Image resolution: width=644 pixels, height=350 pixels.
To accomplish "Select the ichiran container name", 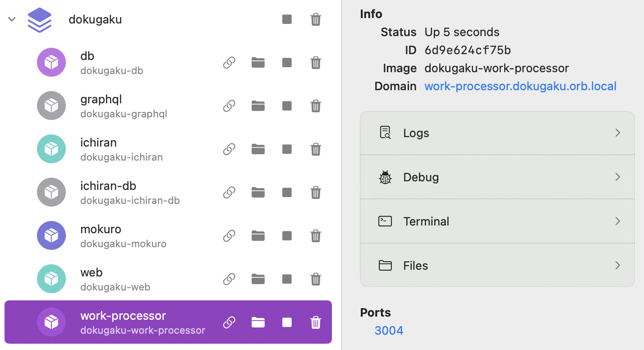I will point(98,143).
